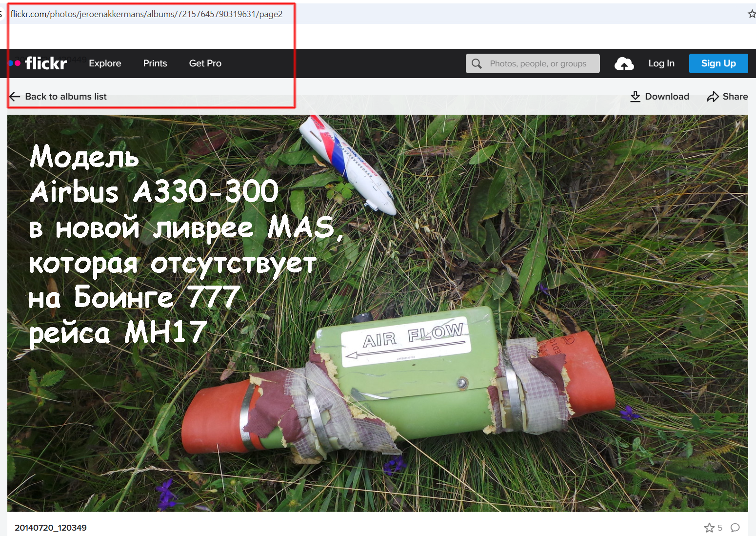Click the Log In link

[x=661, y=63]
